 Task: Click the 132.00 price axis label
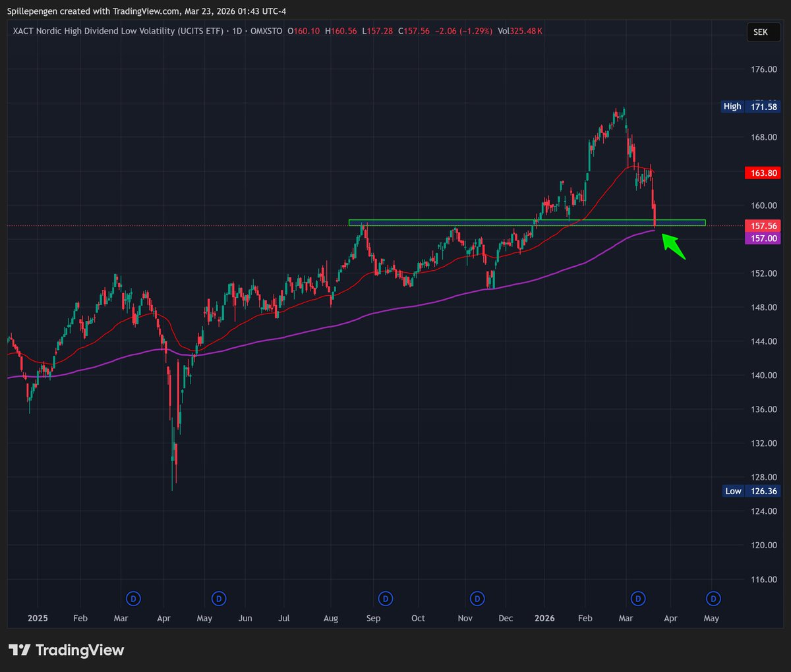(763, 443)
